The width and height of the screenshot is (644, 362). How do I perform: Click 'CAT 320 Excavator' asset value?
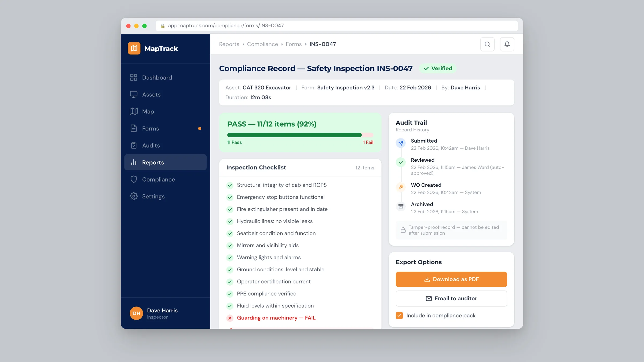click(267, 88)
